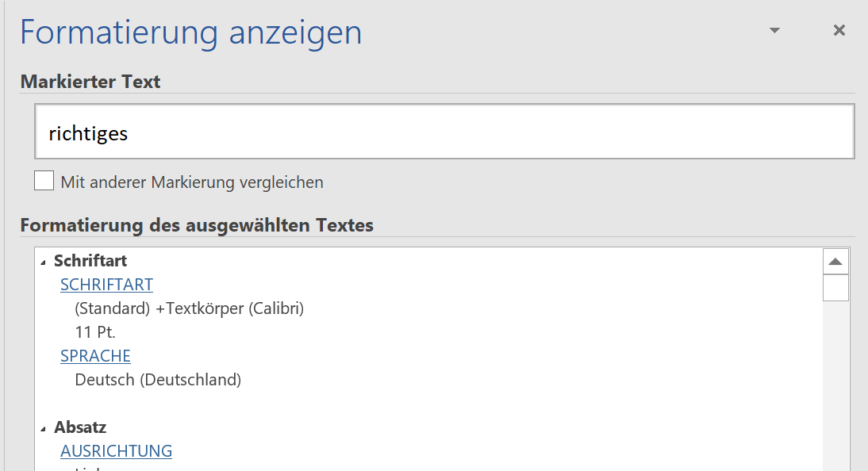Select the 'Deutsch (Deutschland)' language entry
868x471 pixels.
[x=155, y=379]
